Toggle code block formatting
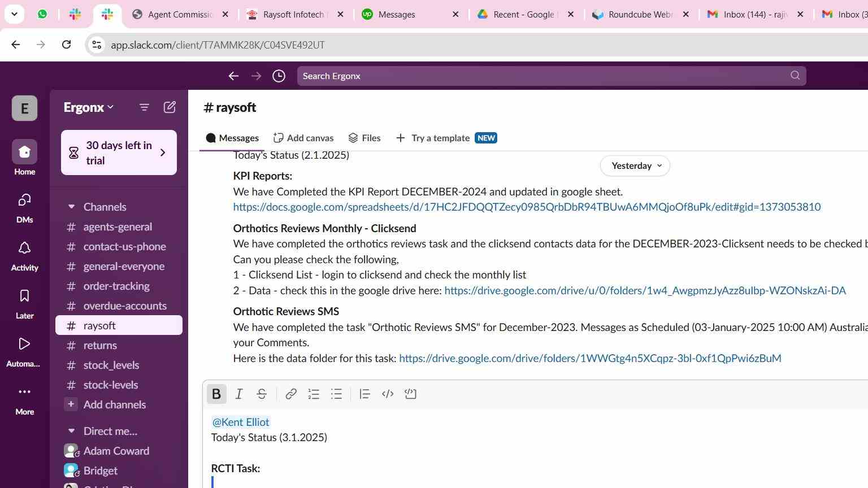Screen dimensions: 868x488 [411, 394]
